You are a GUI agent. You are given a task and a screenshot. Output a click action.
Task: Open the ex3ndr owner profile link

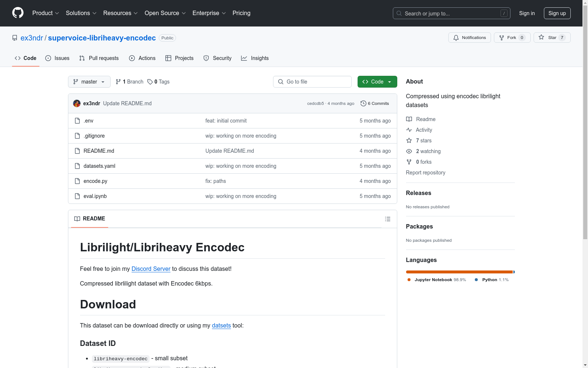(x=32, y=38)
